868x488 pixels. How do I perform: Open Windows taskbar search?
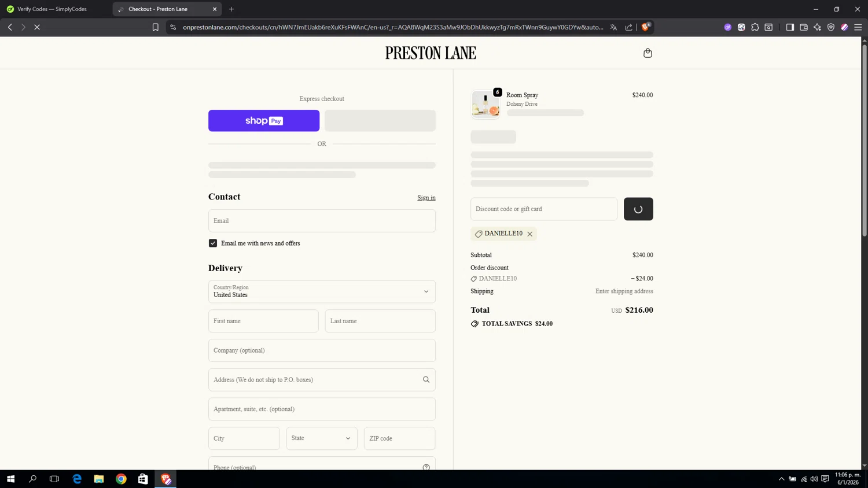click(x=32, y=479)
